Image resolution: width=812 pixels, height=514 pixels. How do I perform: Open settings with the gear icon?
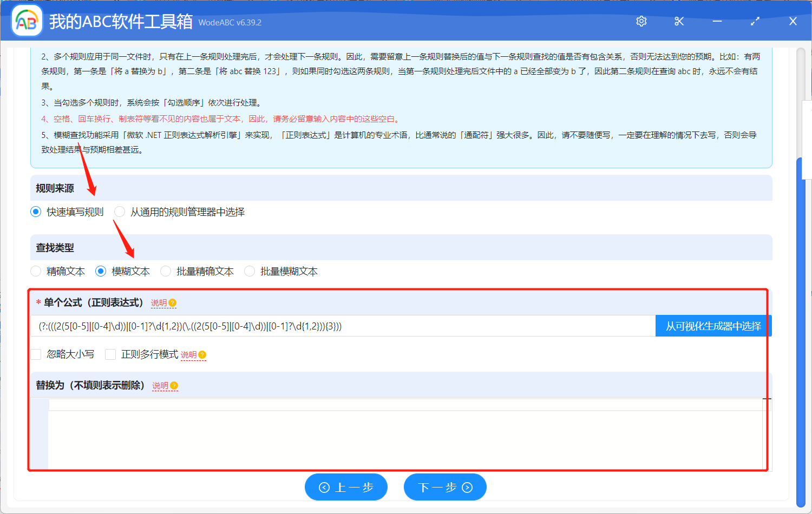[x=641, y=21]
